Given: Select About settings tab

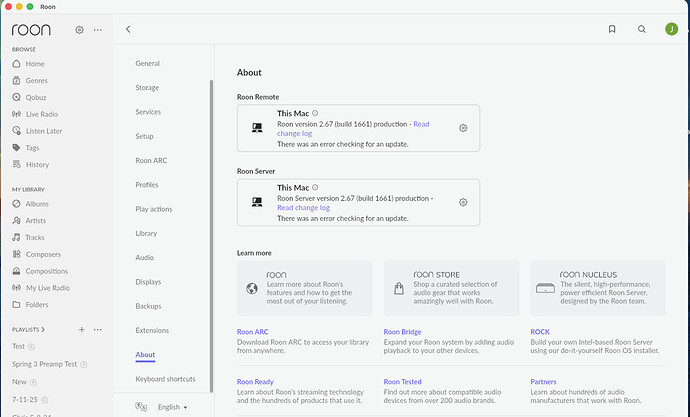Looking at the screenshot, I should click(145, 355).
